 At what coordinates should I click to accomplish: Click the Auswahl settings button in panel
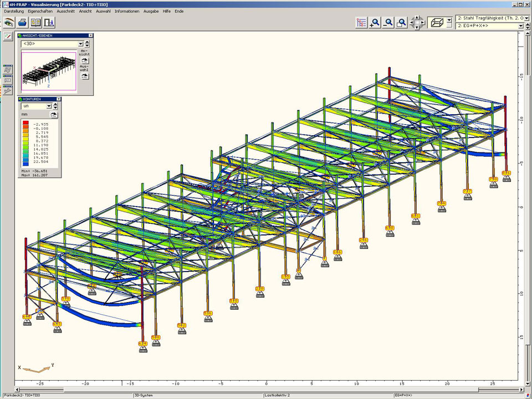[x=84, y=77]
